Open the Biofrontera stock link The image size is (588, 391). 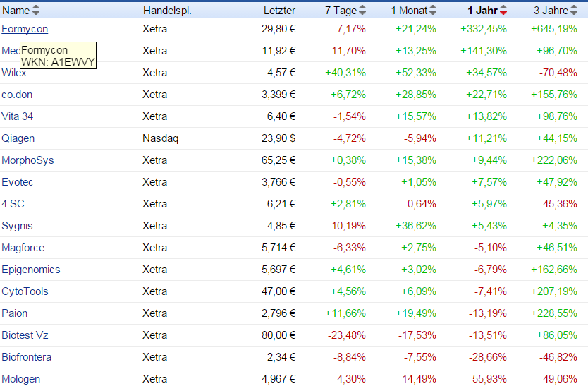(27, 357)
